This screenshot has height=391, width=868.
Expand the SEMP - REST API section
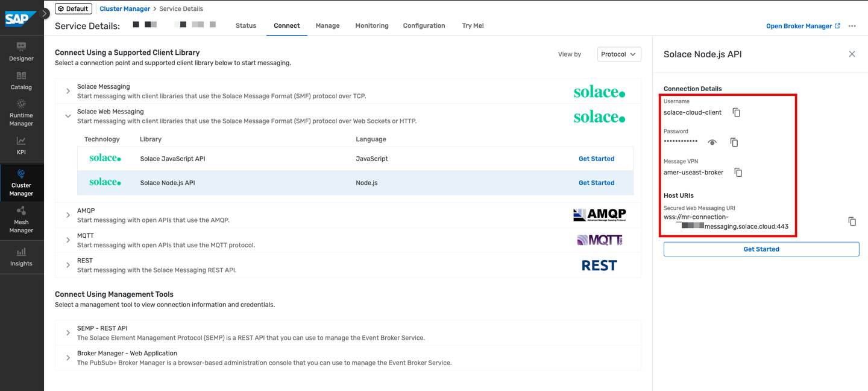68,333
